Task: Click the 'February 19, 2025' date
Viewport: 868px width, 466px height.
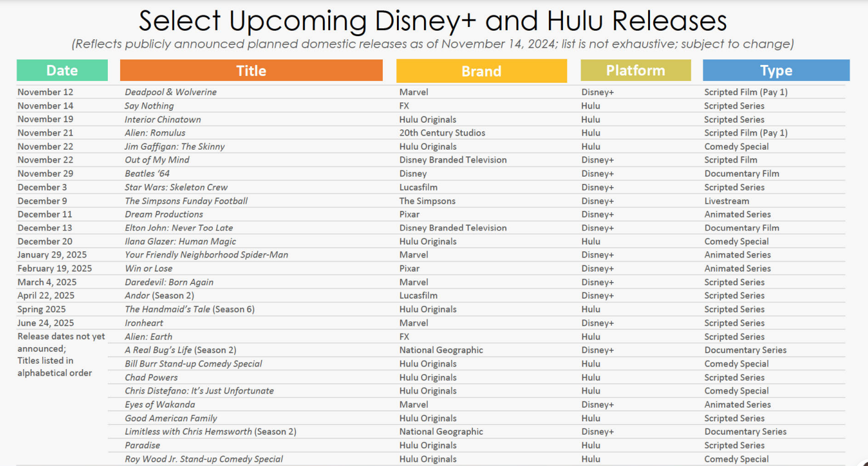Action: pos(55,269)
